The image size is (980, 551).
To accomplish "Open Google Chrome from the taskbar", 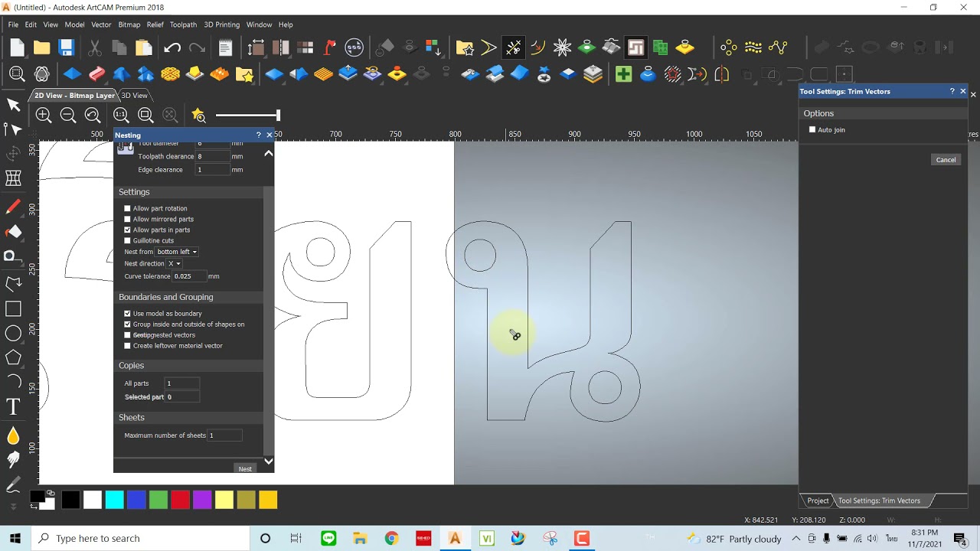I will [x=391, y=539].
